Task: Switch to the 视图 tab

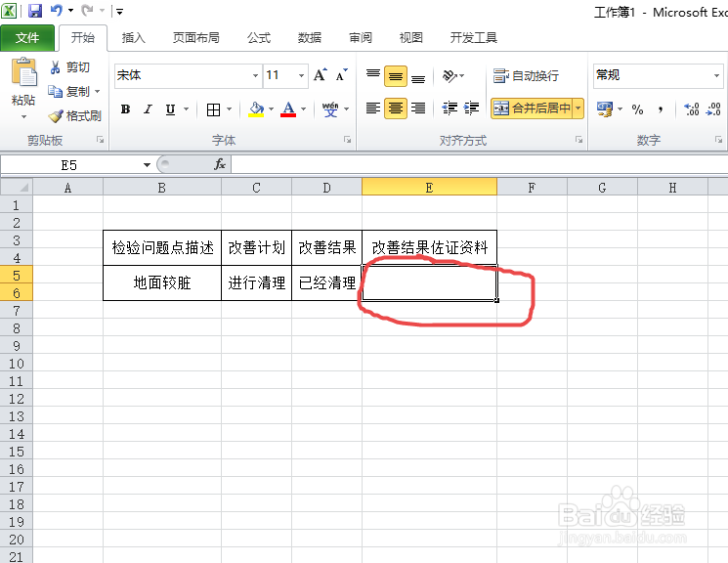Action: point(410,37)
